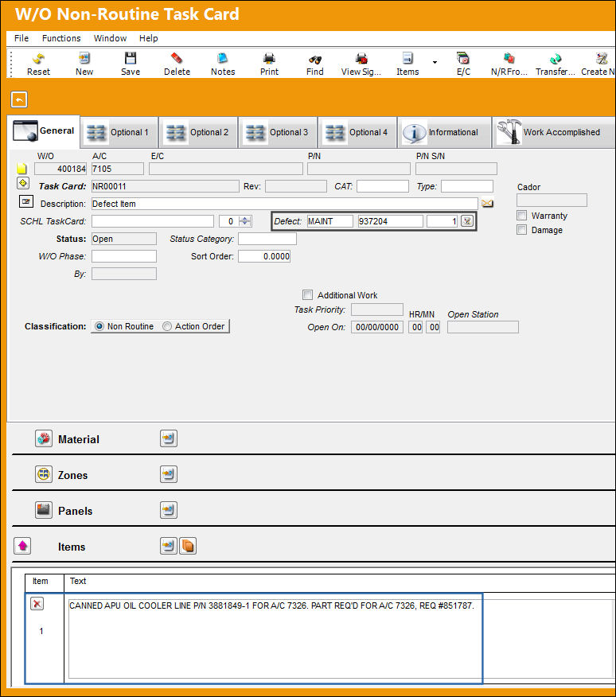Click the Transfer... toolbar icon

click(555, 59)
